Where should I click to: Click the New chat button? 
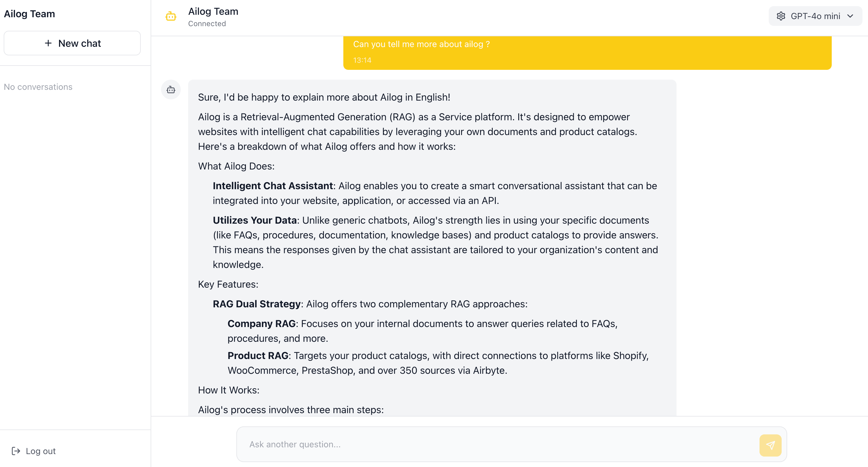72,43
